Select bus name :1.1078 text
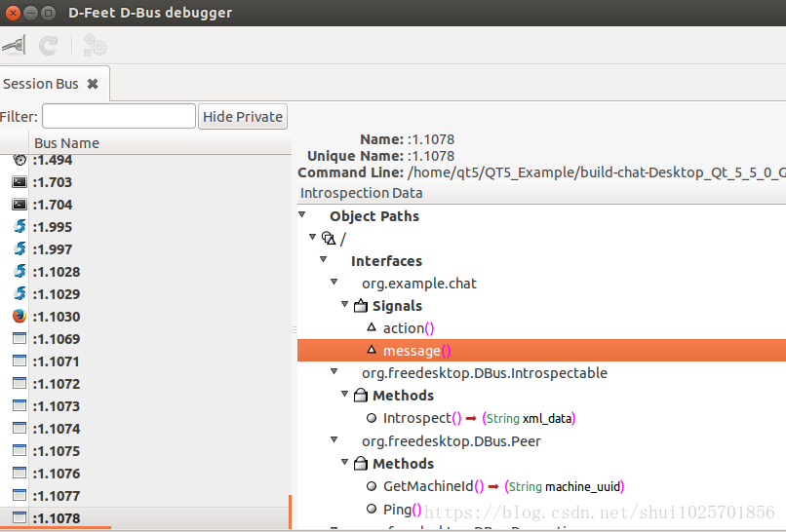This screenshot has height=532, width=786. click(x=57, y=518)
